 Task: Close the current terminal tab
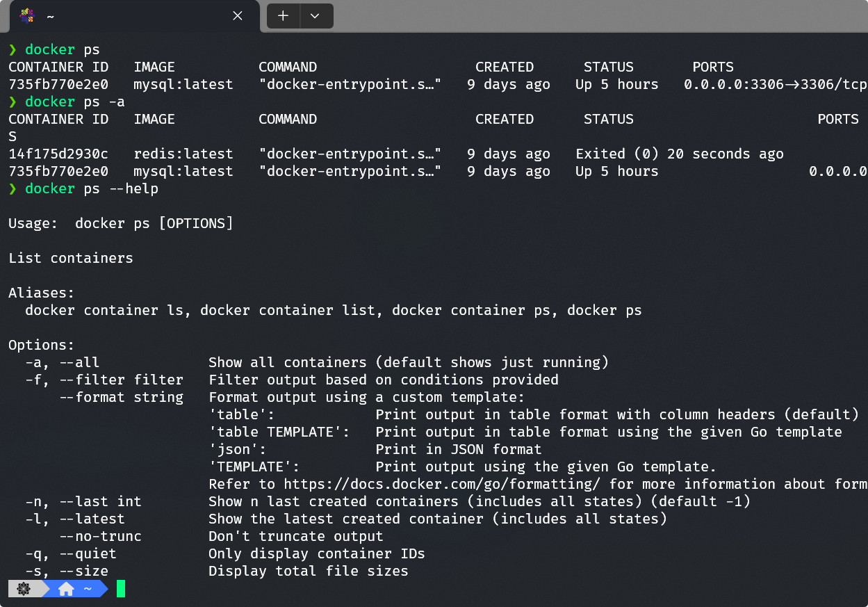point(238,16)
